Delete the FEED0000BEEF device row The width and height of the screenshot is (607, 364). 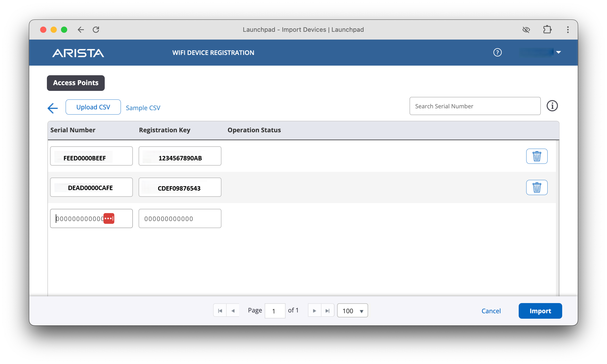[x=537, y=156]
